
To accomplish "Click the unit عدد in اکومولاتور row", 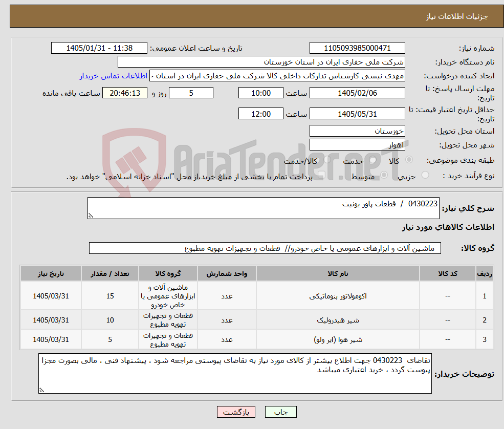I will point(227,296).
